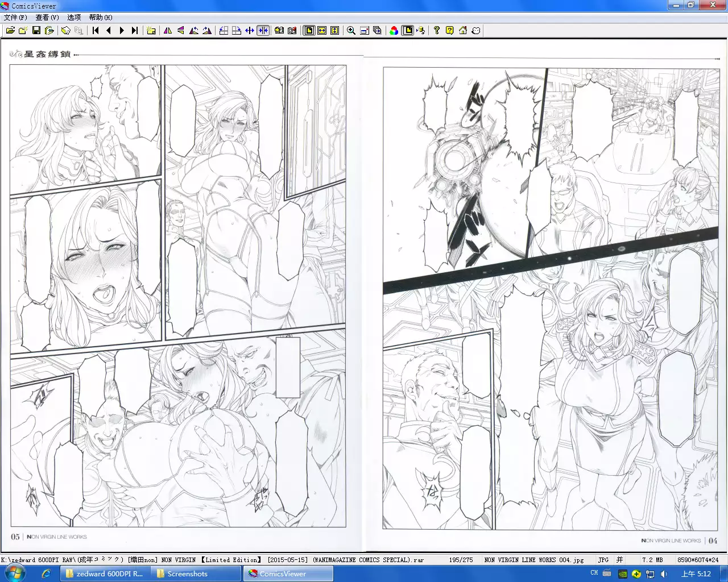
Task: Toggle the fit-to-width view button
Action: click(x=322, y=31)
